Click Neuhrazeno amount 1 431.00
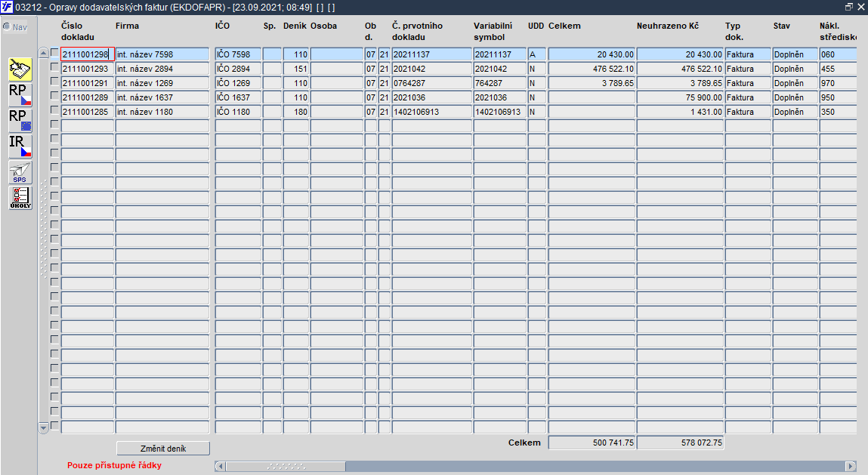The height and width of the screenshot is (475, 868). pos(681,112)
